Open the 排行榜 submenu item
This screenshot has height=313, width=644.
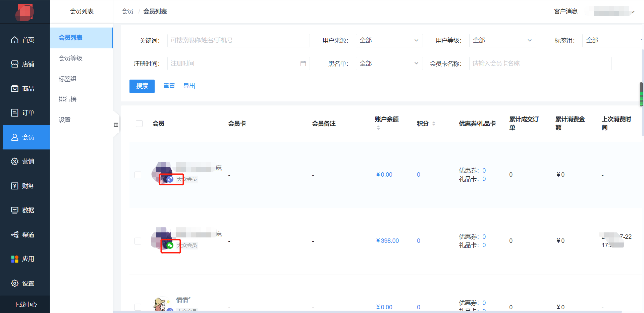click(x=67, y=99)
